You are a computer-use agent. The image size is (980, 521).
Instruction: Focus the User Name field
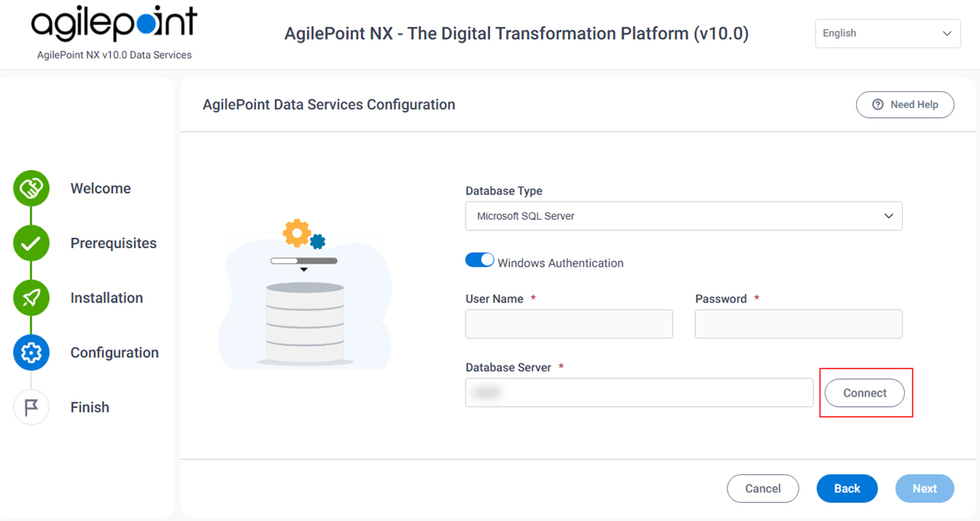pos(569,324)
